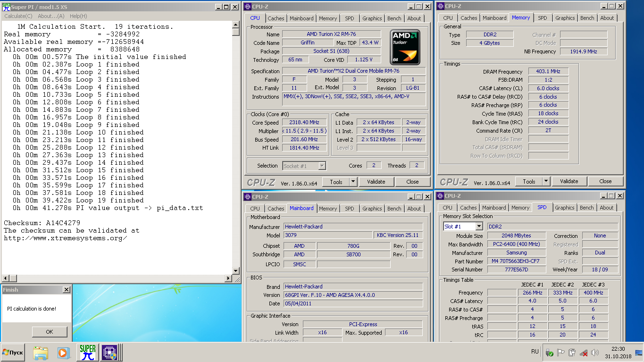Click the Super PI title bar icon
Viewport: 644px width, 362px height.
pyautogui.click(x=6, y=7)
